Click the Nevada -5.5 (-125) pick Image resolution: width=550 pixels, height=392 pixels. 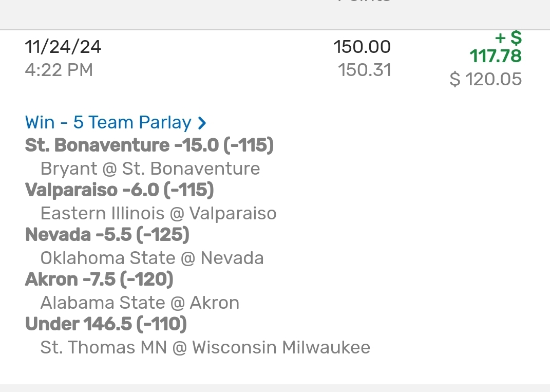[x=107, y=235]
